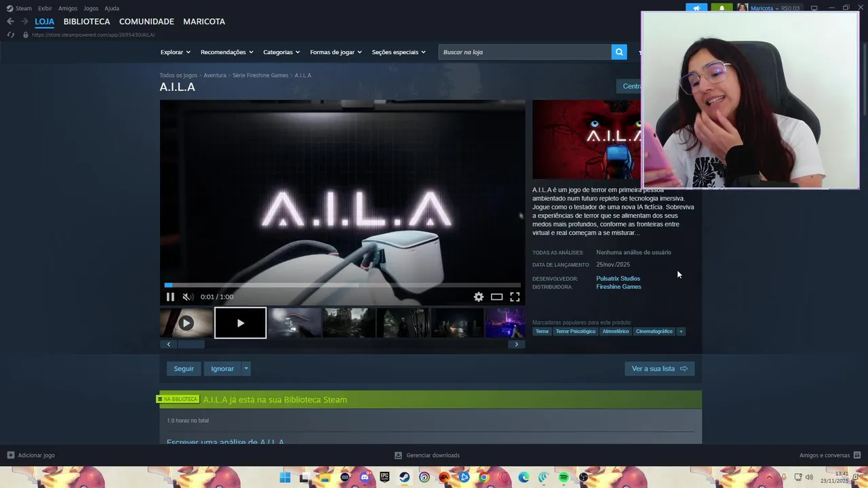
Task: Show more tags with the plus button
Action: coord(681,331)
